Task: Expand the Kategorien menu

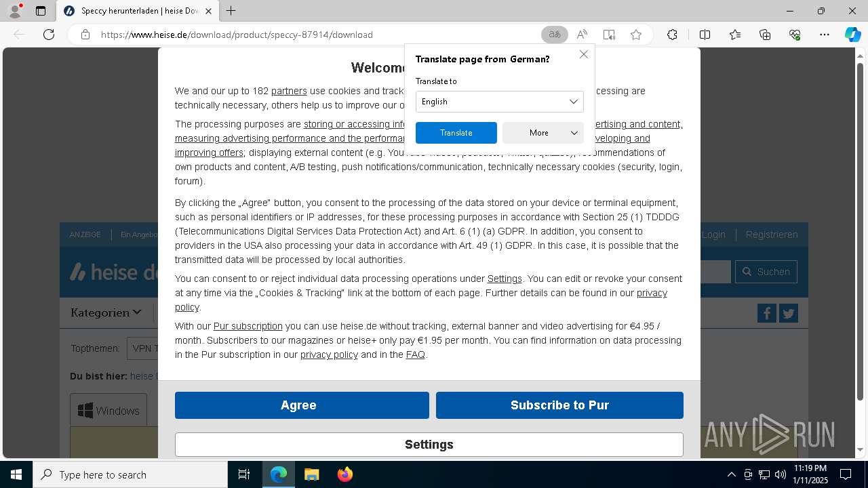Action: click(106, 312)
